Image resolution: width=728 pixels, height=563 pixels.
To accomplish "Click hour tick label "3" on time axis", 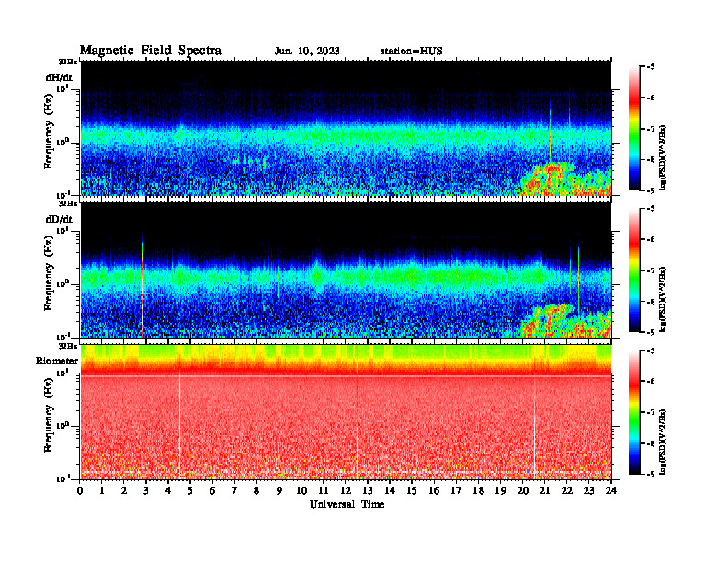I will tap(146, 490).
